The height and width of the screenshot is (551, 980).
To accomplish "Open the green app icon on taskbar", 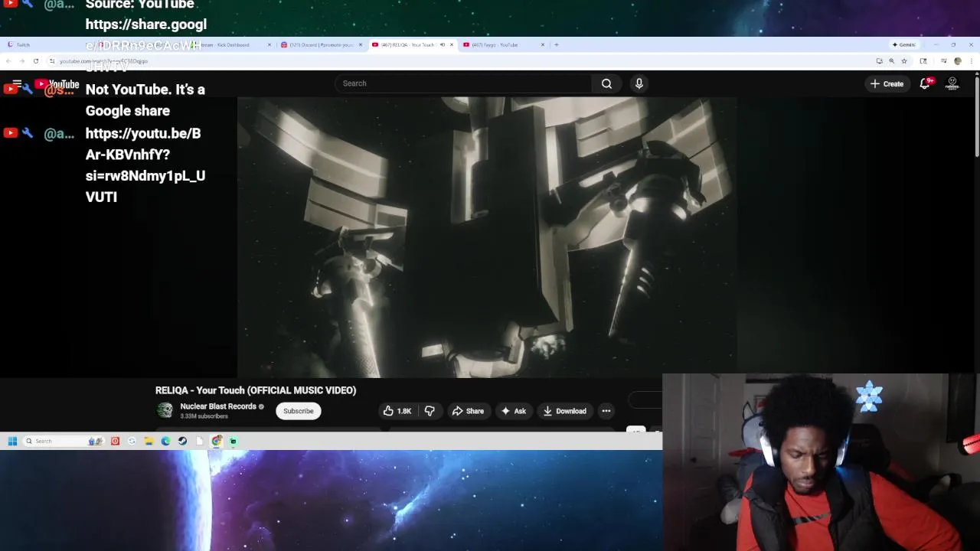I will [x=234, y=441].
